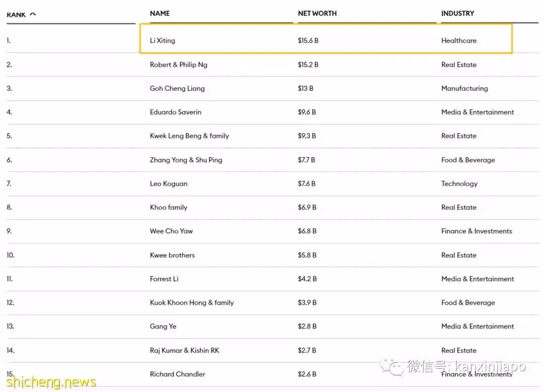
Task: Open Wee Cho Yaw's profile
Action: coord(171,231)
